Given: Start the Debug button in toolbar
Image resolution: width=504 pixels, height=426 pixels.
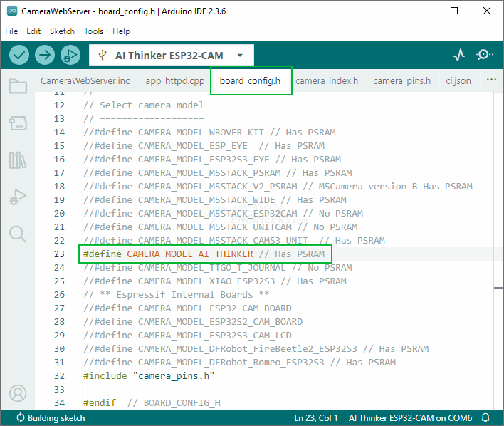Looking at the screenshot, I should 70,55.
